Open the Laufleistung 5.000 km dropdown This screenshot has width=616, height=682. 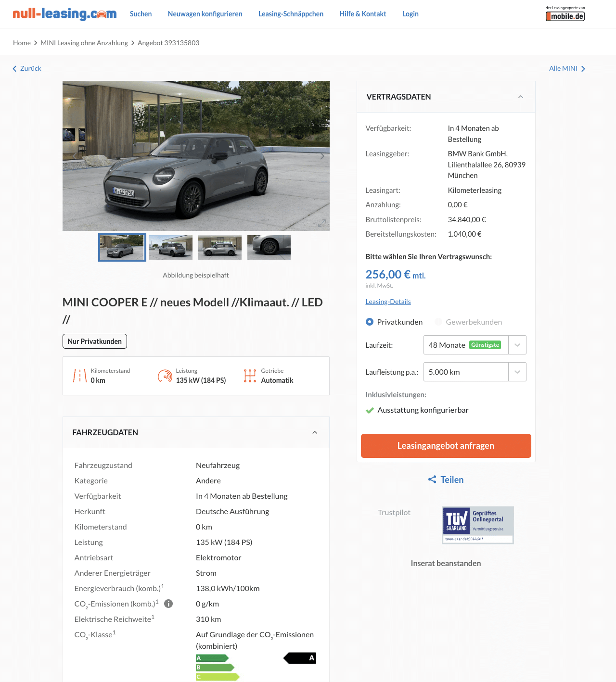click(x=475, y=372)
